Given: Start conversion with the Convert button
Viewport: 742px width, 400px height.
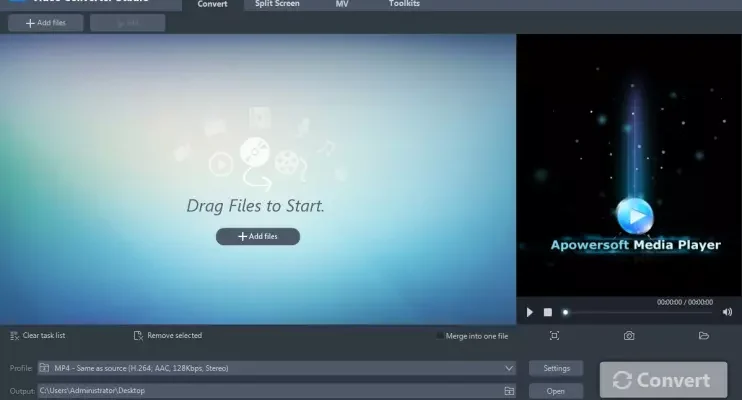Looking at the screenshot, I should (663, 380).
